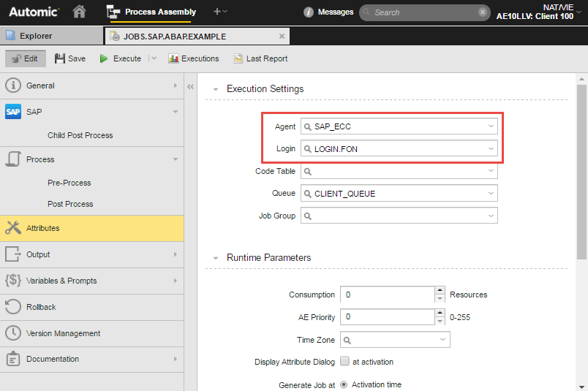
Task: Open the Last Report
Action: click(261, 59)
